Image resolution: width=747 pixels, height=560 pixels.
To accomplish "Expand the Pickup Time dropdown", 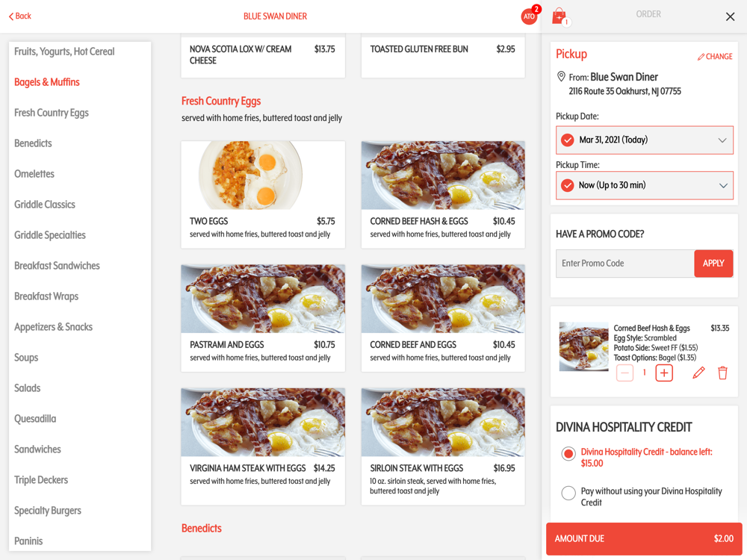I will tap(644, 185).
